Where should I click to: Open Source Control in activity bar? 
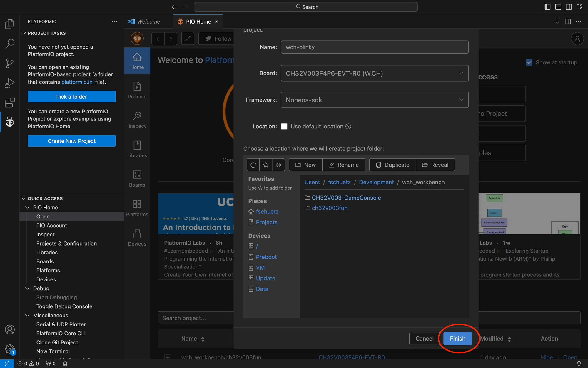coord(10,63)
